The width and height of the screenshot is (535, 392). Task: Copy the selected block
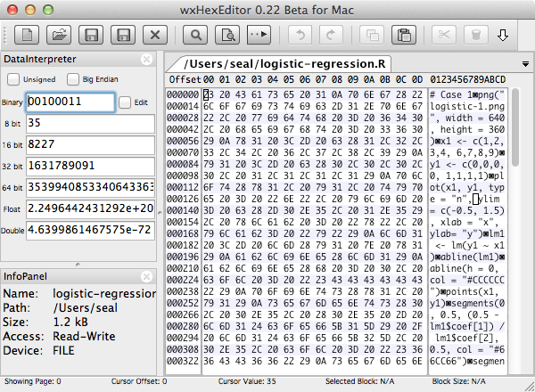(x=372, y=35)
